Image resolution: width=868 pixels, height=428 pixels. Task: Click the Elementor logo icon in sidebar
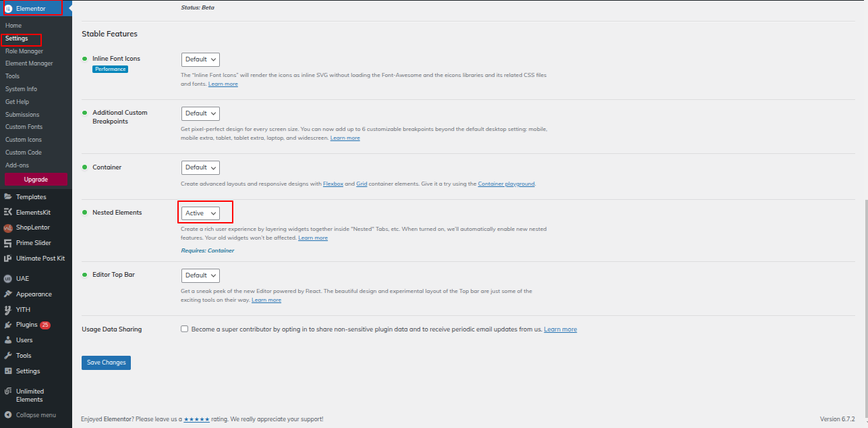8,8
